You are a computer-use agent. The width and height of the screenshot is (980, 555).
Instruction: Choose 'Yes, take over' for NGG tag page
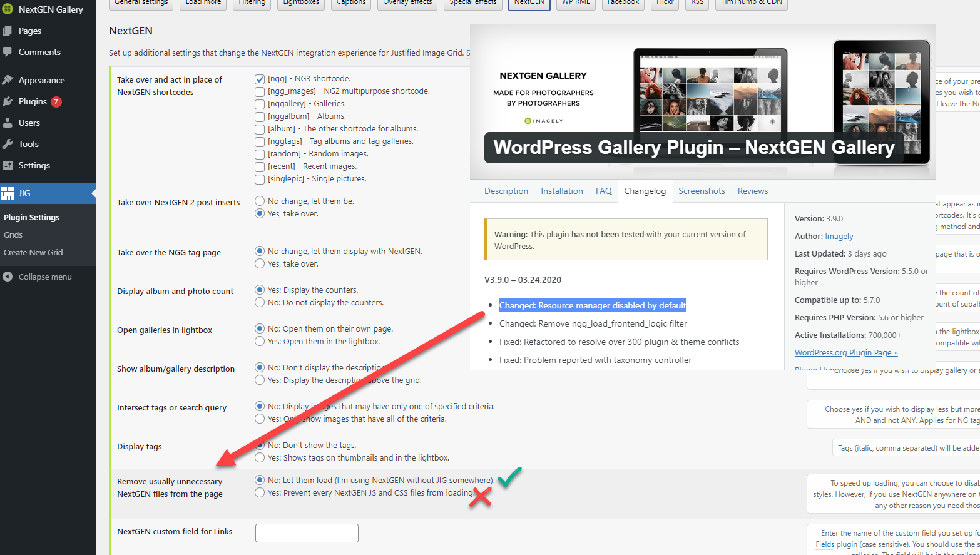click(x=260, y=263)
